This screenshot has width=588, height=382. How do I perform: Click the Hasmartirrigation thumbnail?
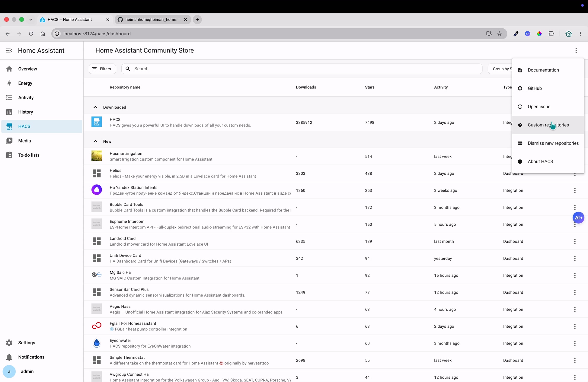(x=97, y=156)
